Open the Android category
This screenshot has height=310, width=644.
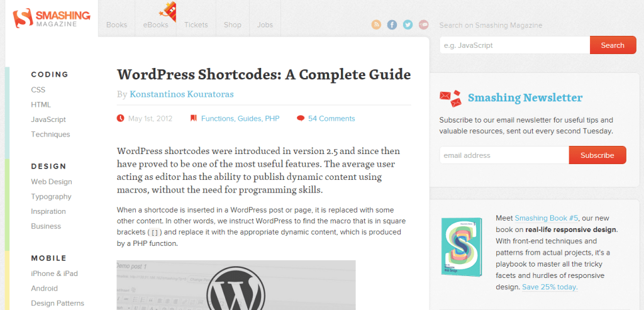tap(45, 288)
